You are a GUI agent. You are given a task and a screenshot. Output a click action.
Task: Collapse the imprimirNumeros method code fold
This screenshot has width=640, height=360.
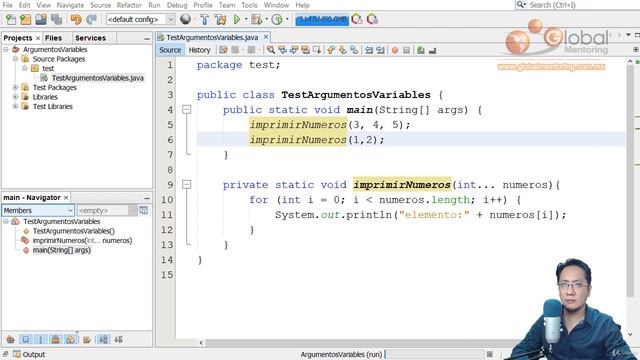(x=187, y=184)
